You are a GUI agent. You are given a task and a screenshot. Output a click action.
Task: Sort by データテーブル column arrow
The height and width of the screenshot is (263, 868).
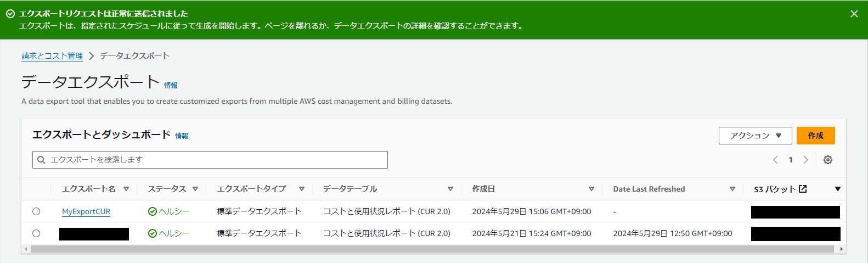pyautogui.click(x=450, y=189)
